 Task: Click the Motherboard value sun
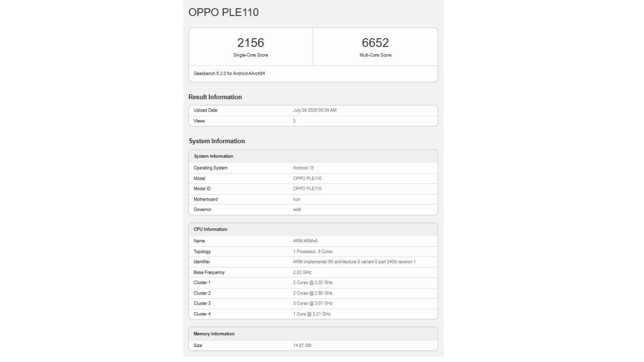tap(296, 200)
